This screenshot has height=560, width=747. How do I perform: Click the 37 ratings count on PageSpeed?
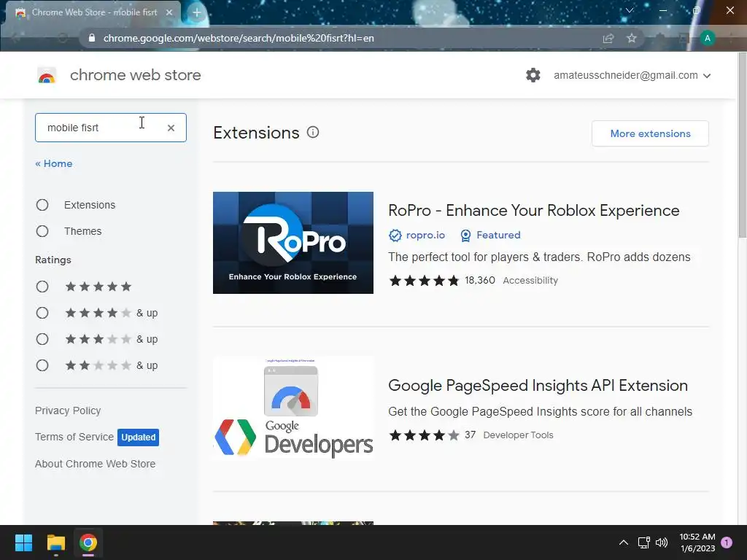point(471,435)
